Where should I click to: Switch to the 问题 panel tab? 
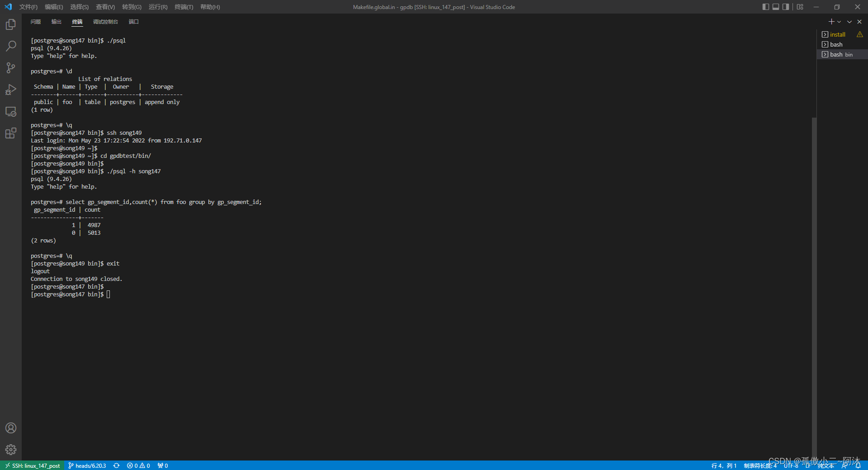click(x=36, y=22)
